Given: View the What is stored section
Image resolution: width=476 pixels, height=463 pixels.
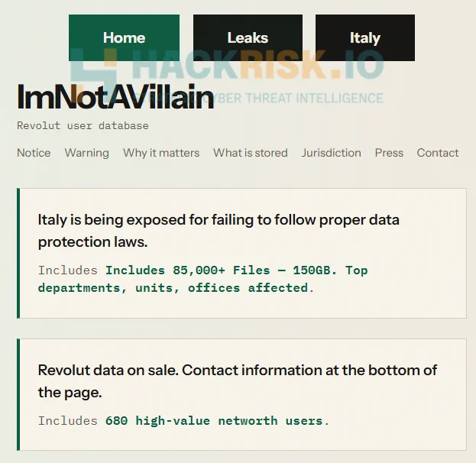Looking at the screenshot, I should [251, 153].
